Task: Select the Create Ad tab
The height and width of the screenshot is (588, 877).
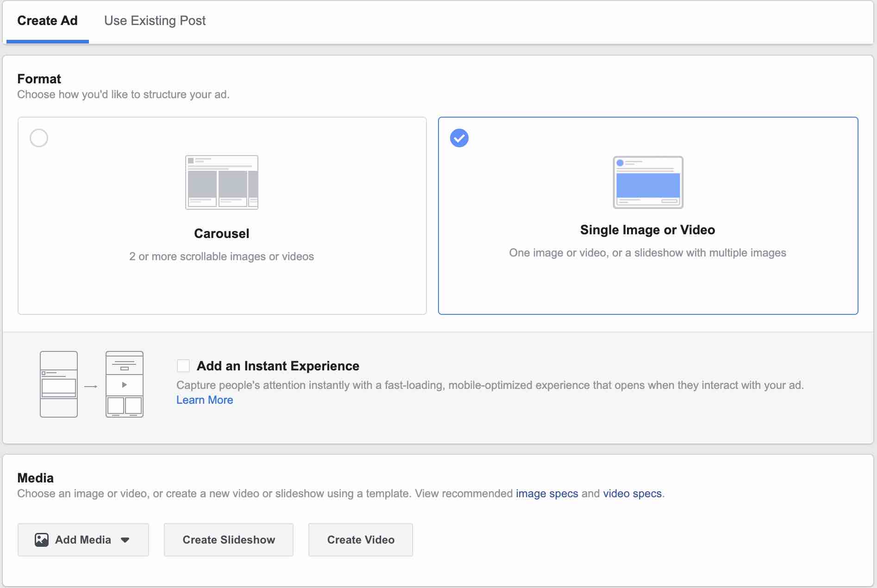Action: click(47, 20)
